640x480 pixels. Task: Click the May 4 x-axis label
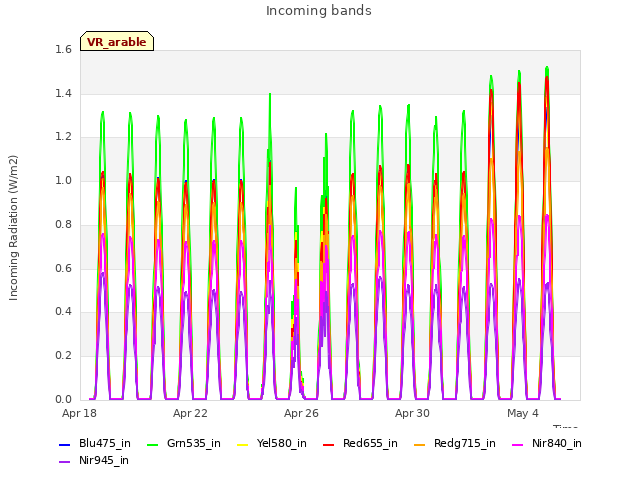click(523, 413)
